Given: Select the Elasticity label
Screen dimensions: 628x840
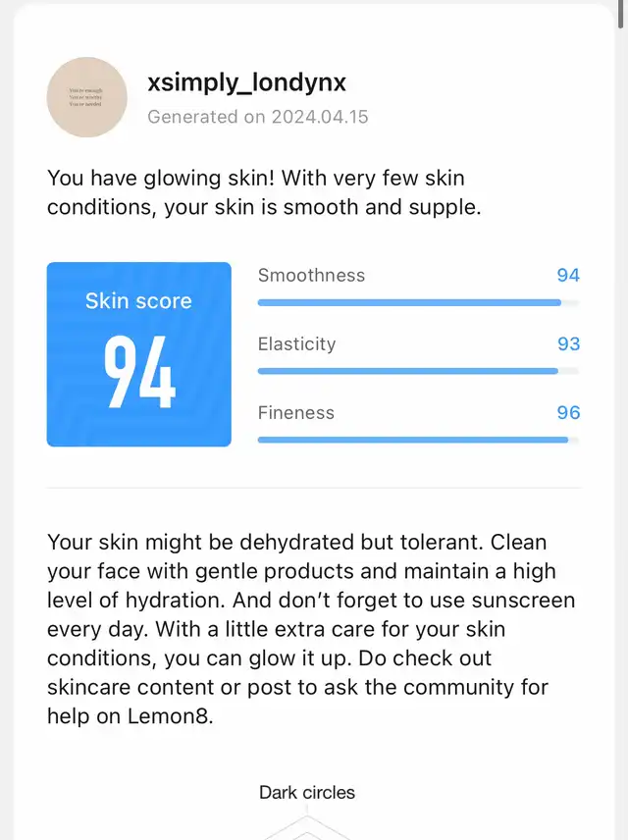Looking at the screenshot, I should pyautogui.click(x=297, y=343).
